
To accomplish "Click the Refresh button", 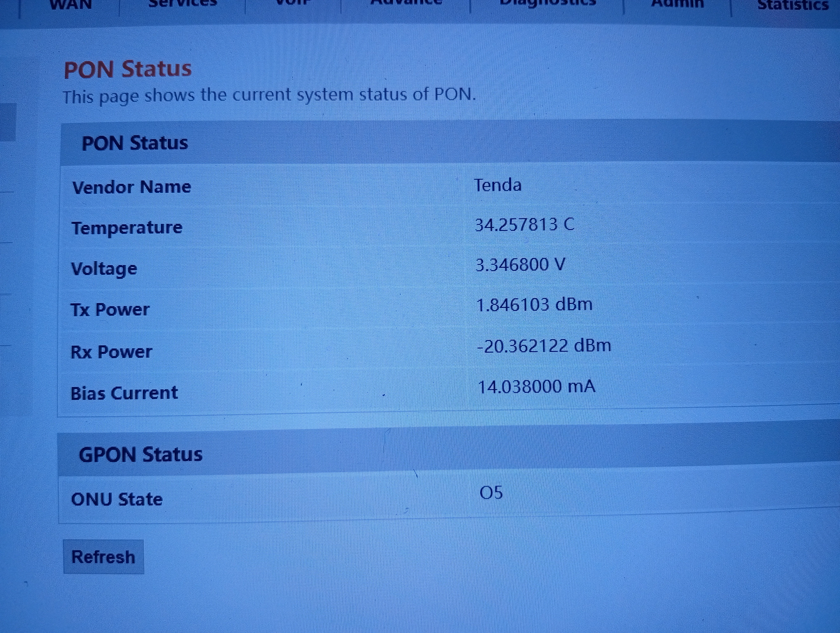I will pos(103,557).
